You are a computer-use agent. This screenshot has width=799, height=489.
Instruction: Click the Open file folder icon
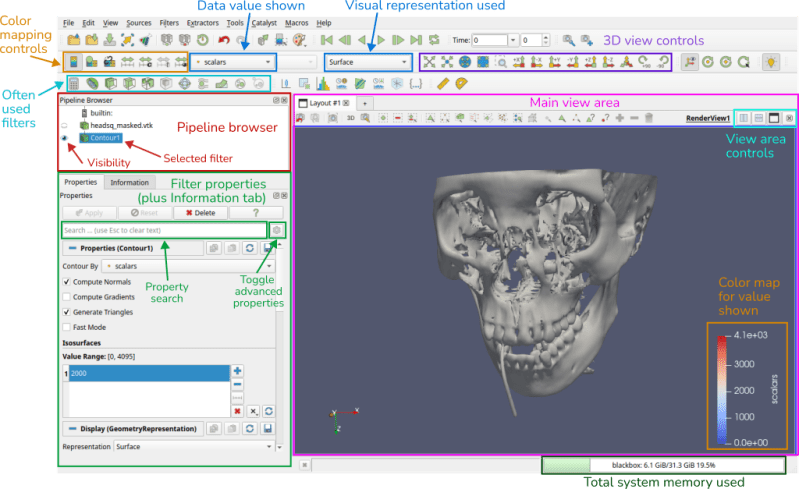(x=73, y=40)
